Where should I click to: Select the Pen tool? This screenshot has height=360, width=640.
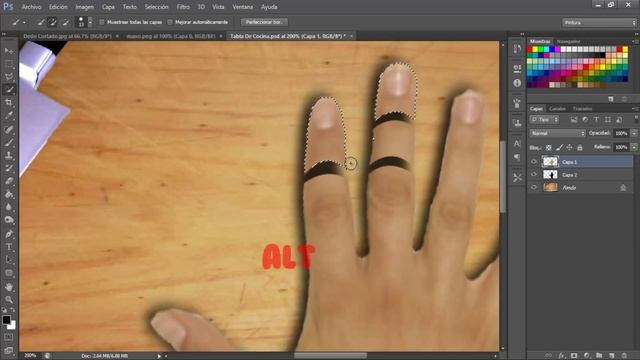[x=9, y=234]
